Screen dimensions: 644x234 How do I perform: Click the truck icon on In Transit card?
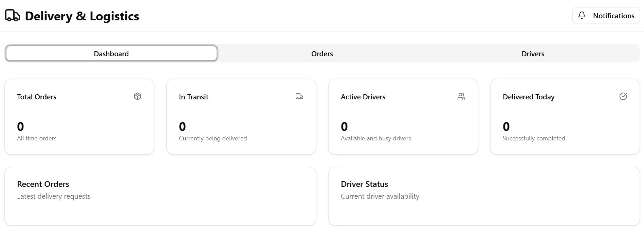(299, 96)
